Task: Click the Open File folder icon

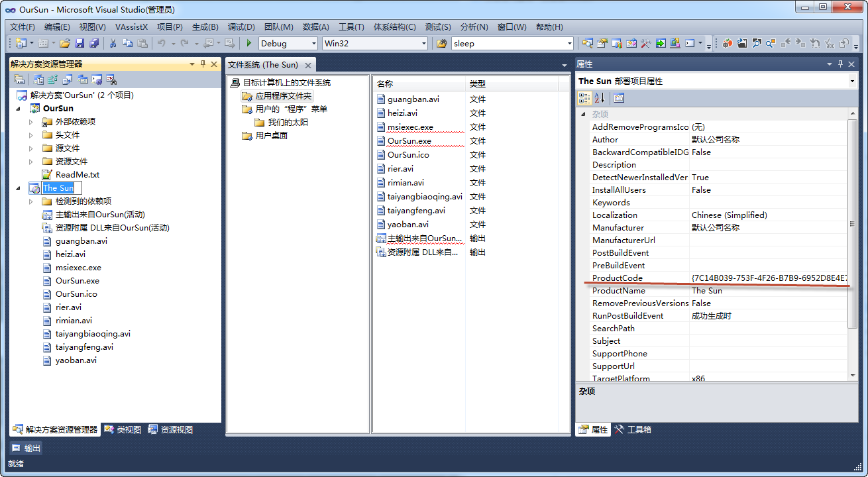Action: pyautogui.click(x=65, y=43)
